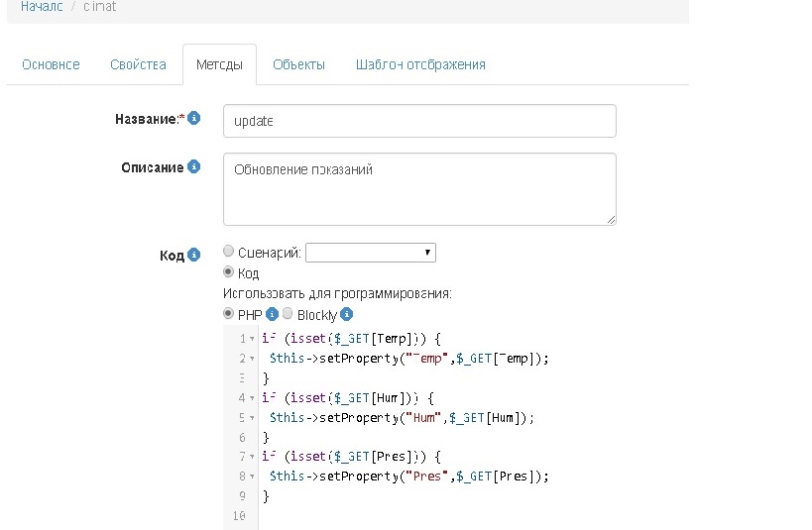
Task: Toggle fold arrow on line 7
Action: tap(252, 457)
